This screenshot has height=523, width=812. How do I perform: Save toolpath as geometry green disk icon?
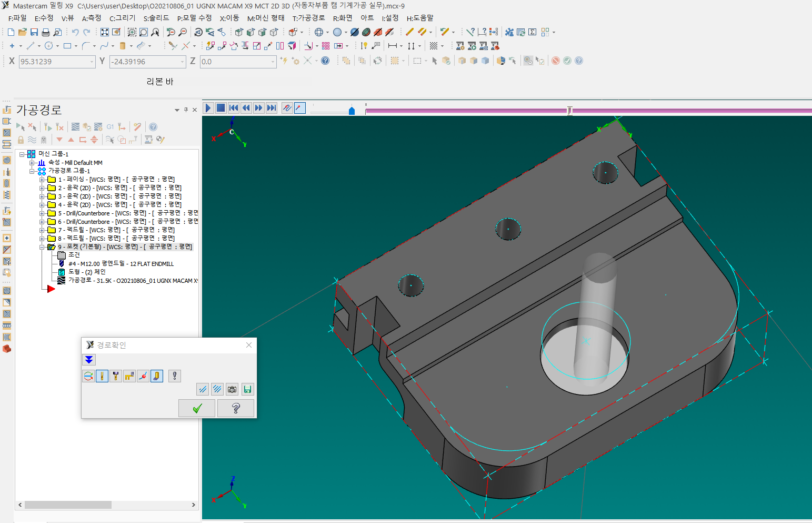tap(247, 389)
